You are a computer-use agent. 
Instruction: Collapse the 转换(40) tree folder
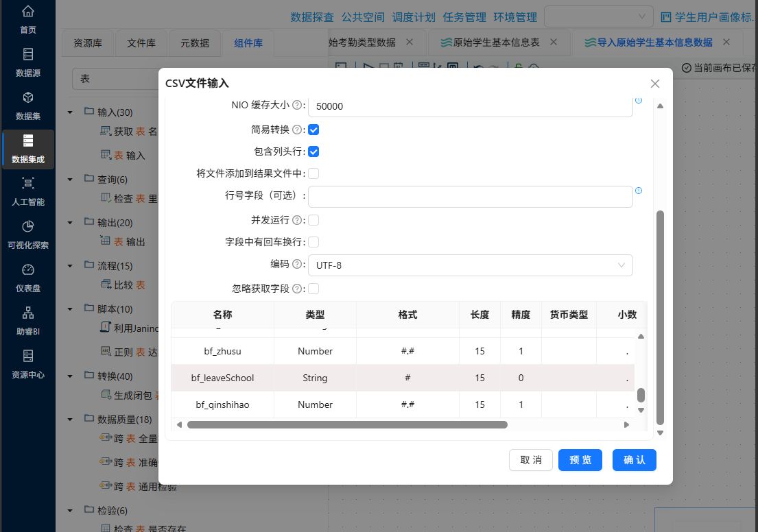click(x=70, y=376)
